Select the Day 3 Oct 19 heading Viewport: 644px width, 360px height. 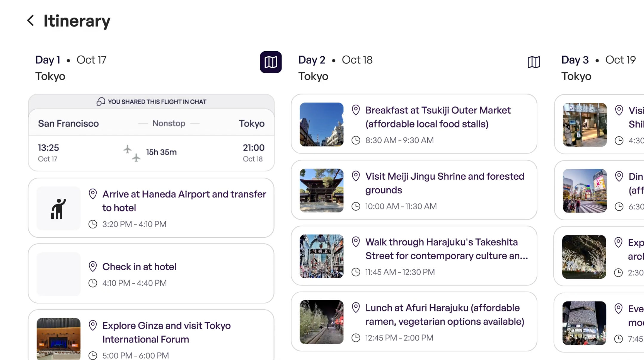tap(598, 60)
